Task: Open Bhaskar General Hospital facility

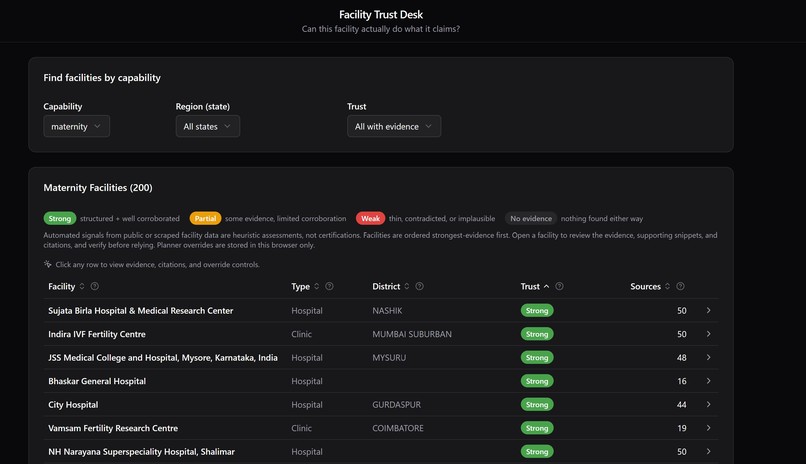Action: click(x=97, y=381)
